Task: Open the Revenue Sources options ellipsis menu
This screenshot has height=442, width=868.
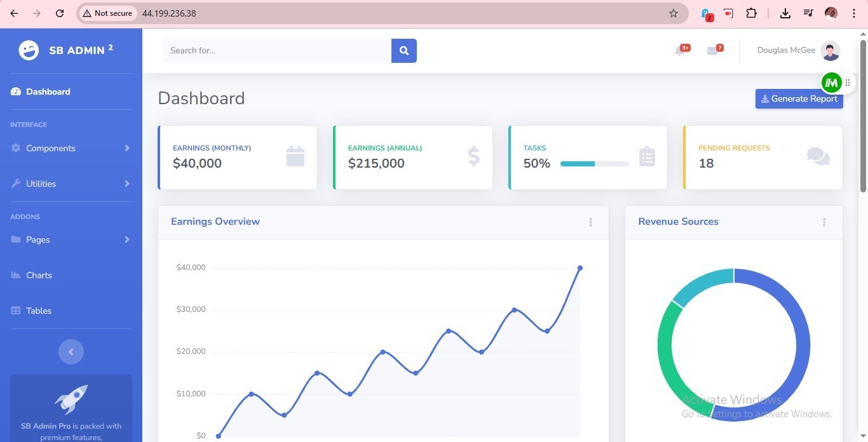Action: [x=824, y=222]
